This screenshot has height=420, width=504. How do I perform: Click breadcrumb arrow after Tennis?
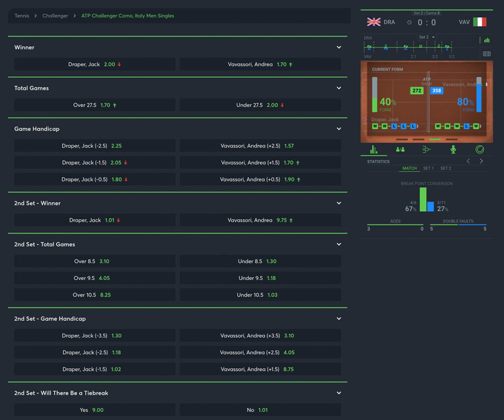point(35,16)
